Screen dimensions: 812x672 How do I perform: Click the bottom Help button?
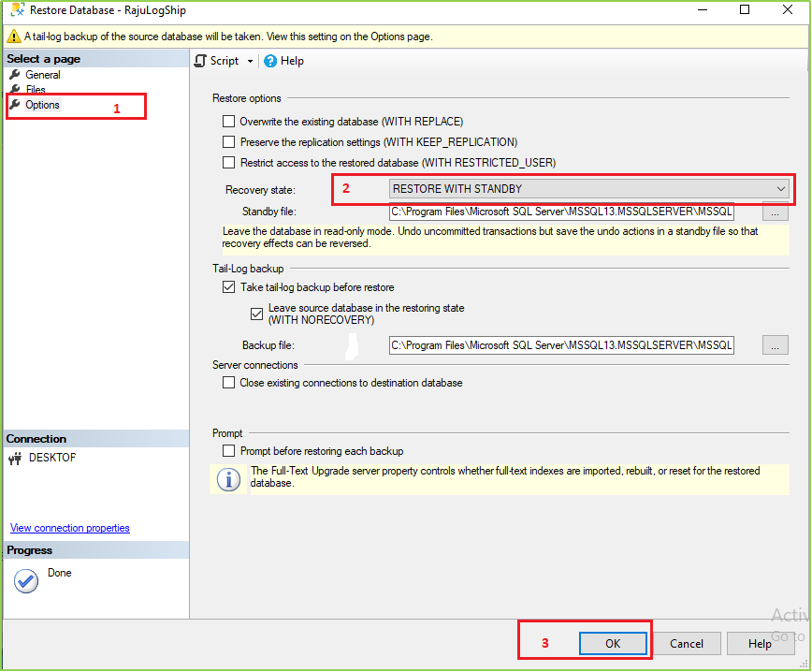tap(760, 644)
